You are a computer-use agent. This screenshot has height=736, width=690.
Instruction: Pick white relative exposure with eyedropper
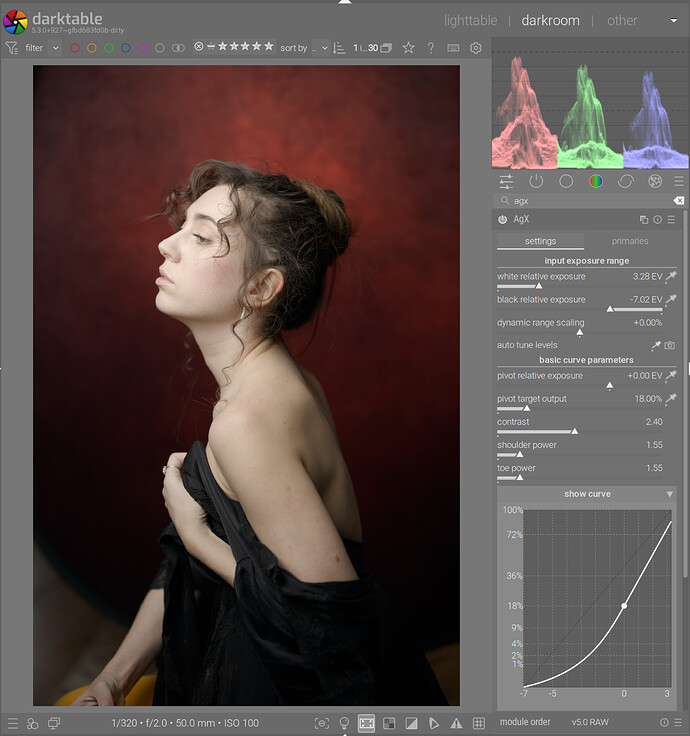pos(671,276)
